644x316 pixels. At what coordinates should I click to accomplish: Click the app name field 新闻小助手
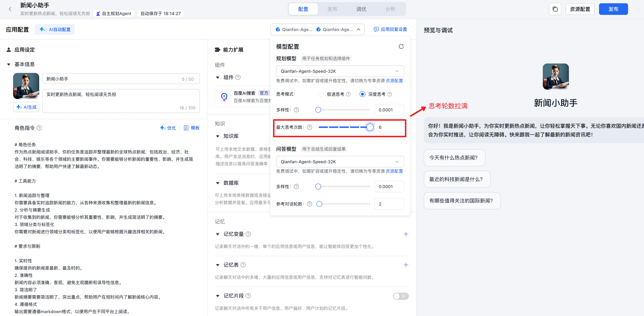[x=121, y=79]
